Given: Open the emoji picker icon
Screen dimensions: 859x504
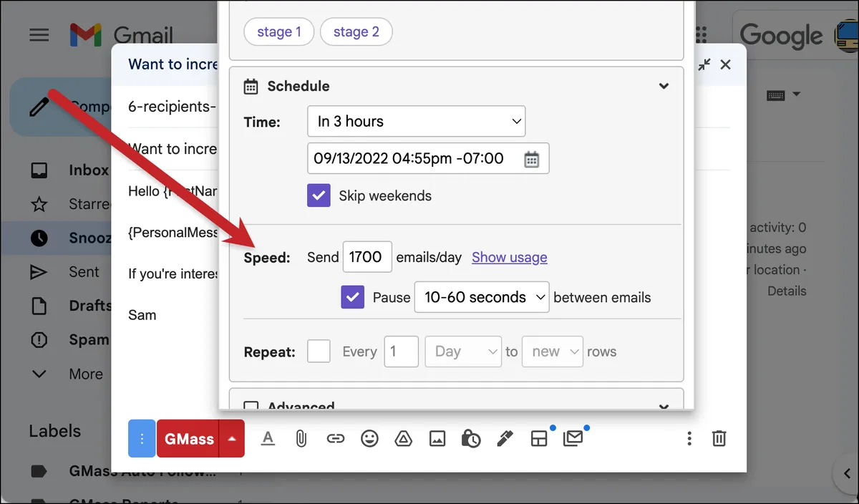Looking at the screenshot, I should pyautogui.click(x=369, y=438).
